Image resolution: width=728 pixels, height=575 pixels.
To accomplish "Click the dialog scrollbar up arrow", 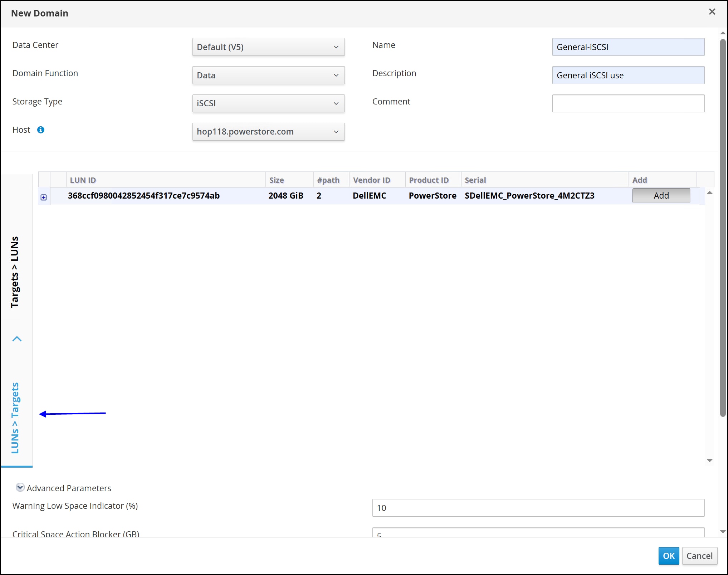I will coord(723,33).
